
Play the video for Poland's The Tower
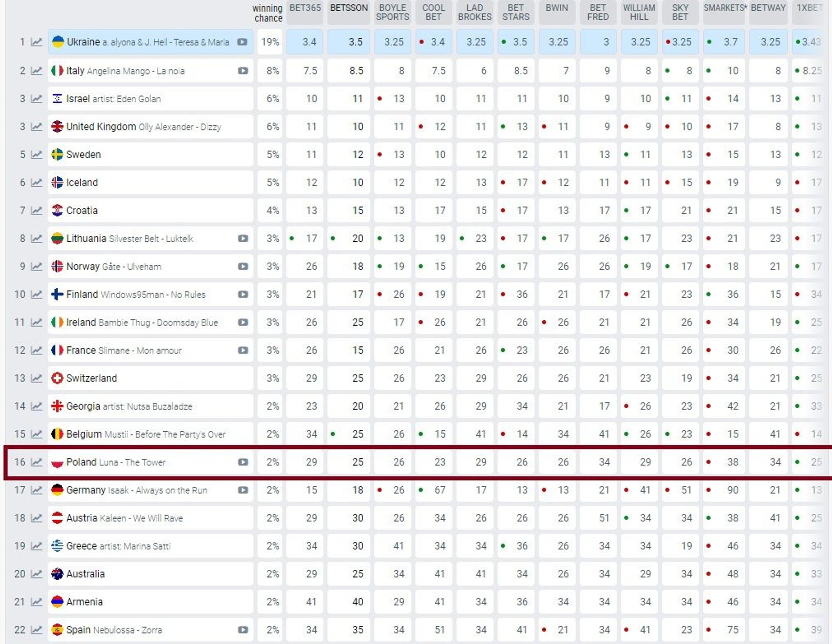243,462
